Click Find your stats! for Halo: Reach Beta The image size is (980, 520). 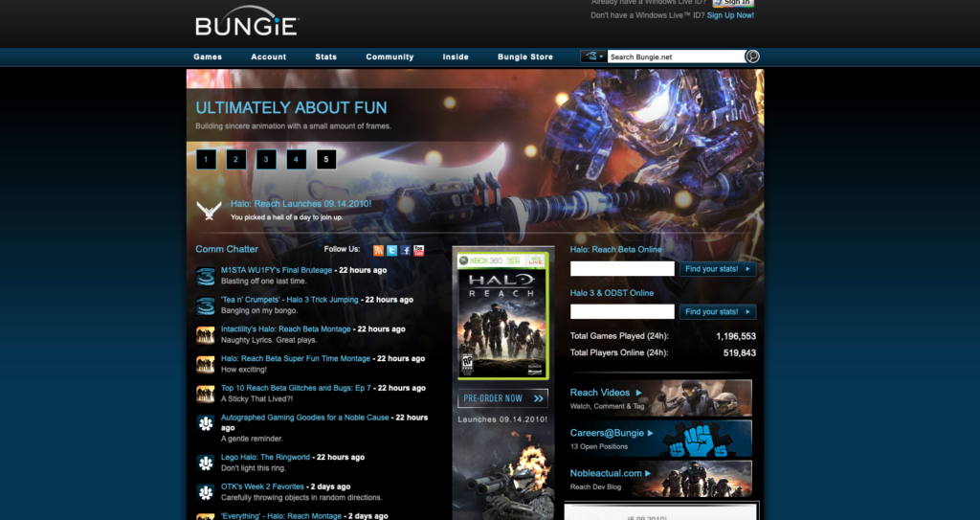click(x=718, y=269)
